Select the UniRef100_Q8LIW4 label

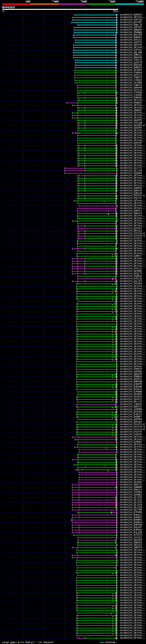(131, 53)
